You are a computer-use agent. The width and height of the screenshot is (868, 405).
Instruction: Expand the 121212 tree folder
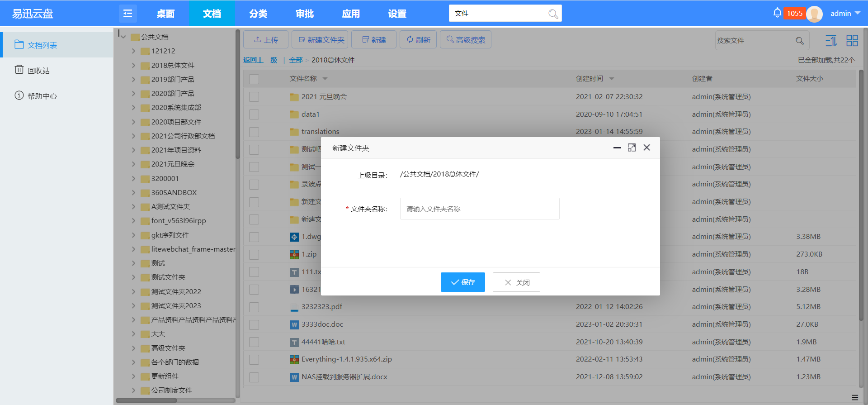pyautogui.click(x=133, y=51)
